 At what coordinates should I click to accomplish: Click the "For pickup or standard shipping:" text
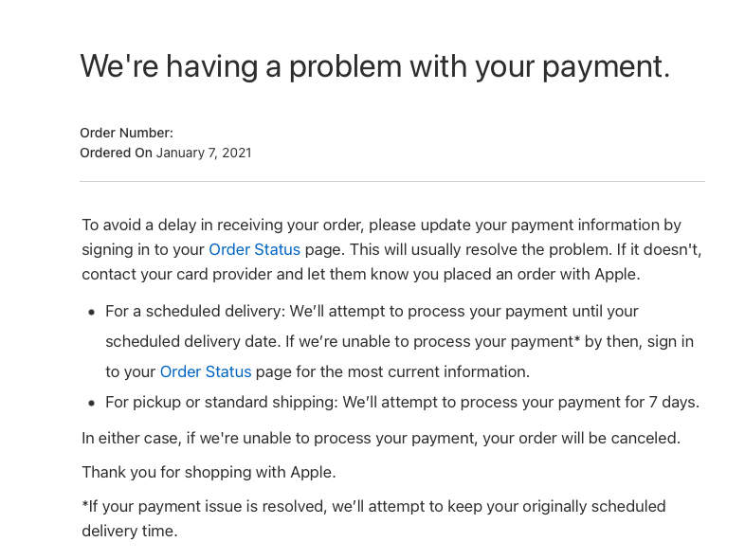tap(222, 402)
